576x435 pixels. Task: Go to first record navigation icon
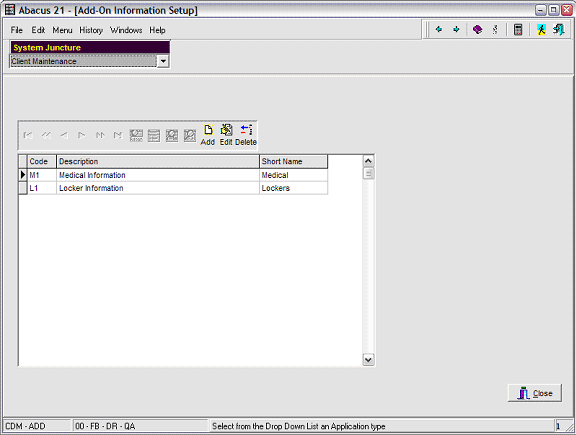[x=28, y=136]
